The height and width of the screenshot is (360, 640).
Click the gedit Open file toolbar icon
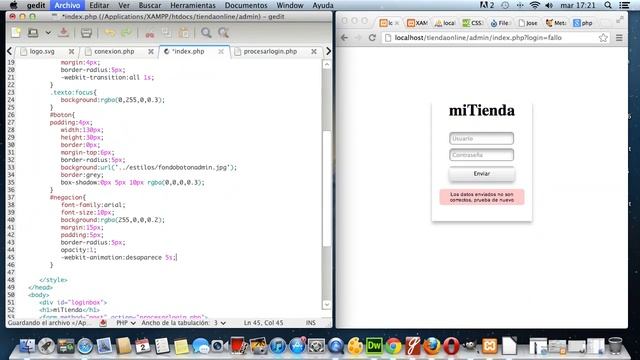[x=33, y=33]
